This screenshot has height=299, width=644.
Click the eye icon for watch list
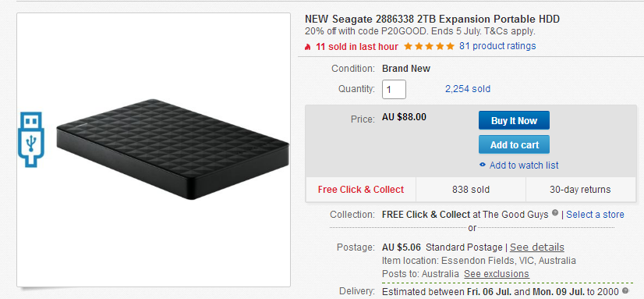pos(483,166)
